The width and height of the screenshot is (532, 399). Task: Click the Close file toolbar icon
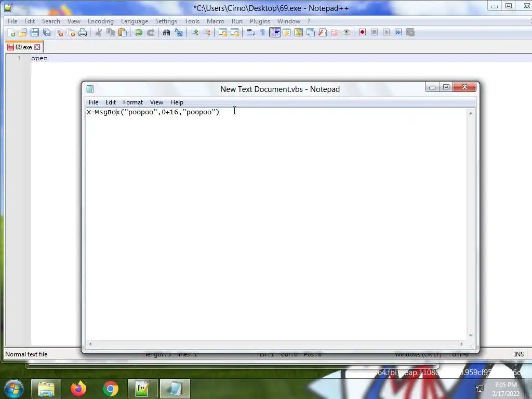59,33
